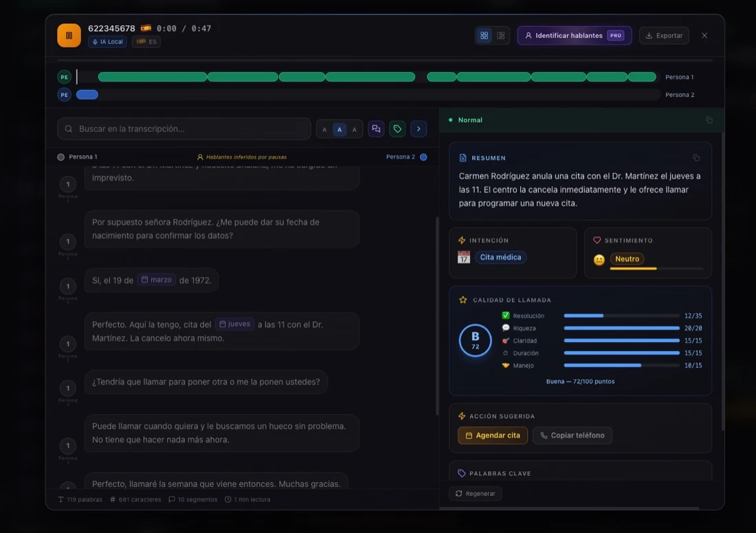Screen dimensions: 756x533
Task: Click the neutral face emoji
Action: tap(599, 260)
